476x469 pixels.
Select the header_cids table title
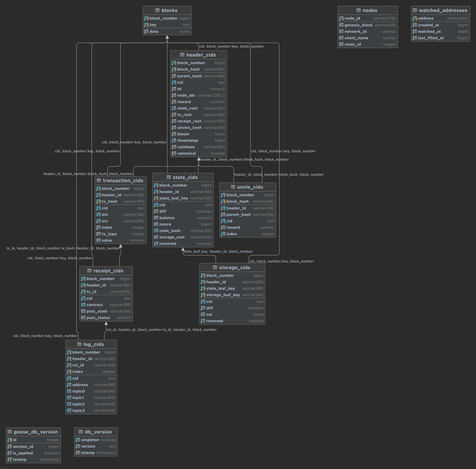(201, 55)
